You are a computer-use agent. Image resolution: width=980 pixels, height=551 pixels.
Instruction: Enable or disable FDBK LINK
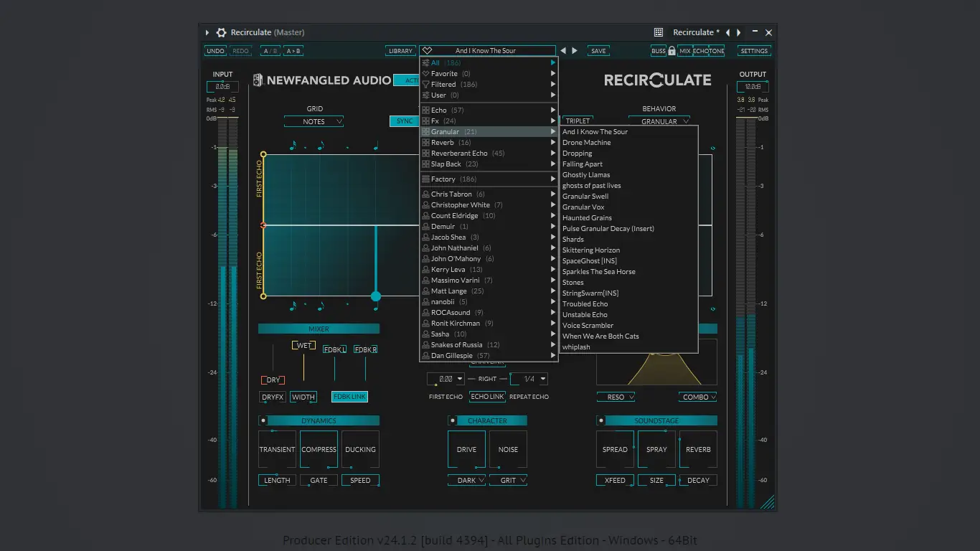(x=349, y=397)
